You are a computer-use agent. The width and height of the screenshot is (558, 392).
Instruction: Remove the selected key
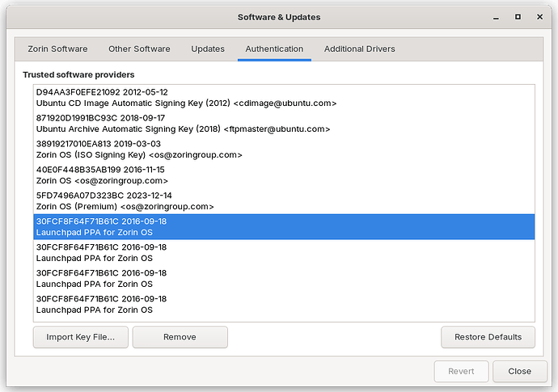pos(180,337)
